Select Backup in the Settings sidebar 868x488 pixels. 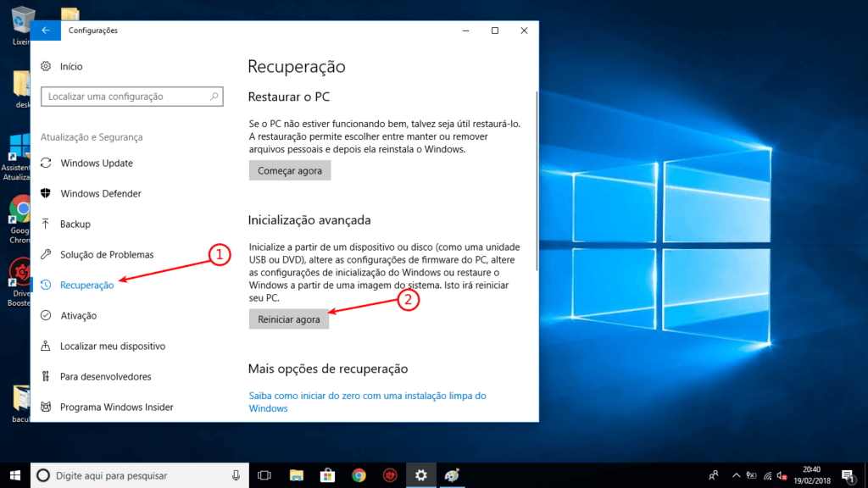pyautogui.click(x=76, y=224)
